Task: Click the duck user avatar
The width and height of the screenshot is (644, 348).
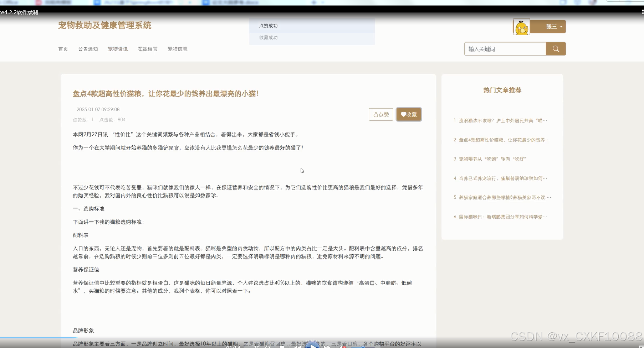Action: tap(522, 27)
